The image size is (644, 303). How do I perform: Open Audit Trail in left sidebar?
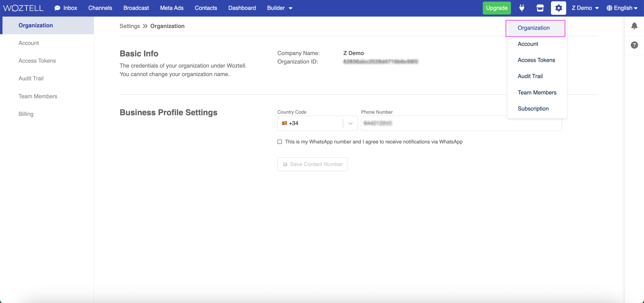[x=31, y=79]
